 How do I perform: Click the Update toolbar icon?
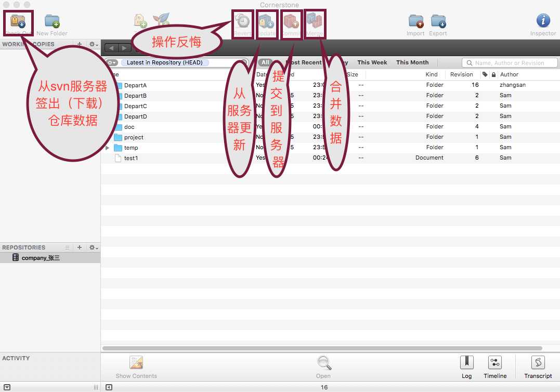tap(266, 21)
